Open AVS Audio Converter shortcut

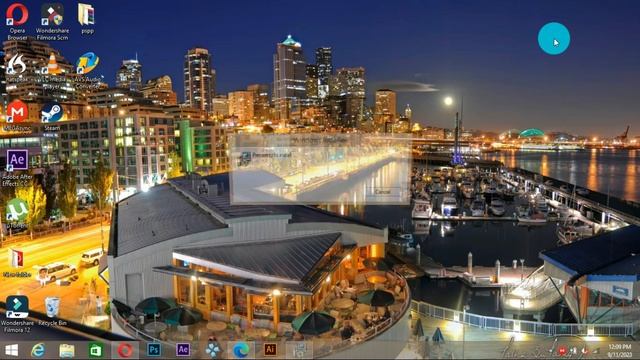(x=87, y=71)
